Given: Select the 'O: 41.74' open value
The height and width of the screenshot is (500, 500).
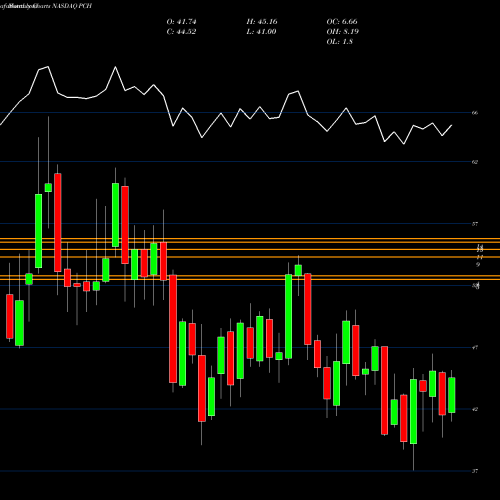Looking at the screenshot, I should (181, 22).
